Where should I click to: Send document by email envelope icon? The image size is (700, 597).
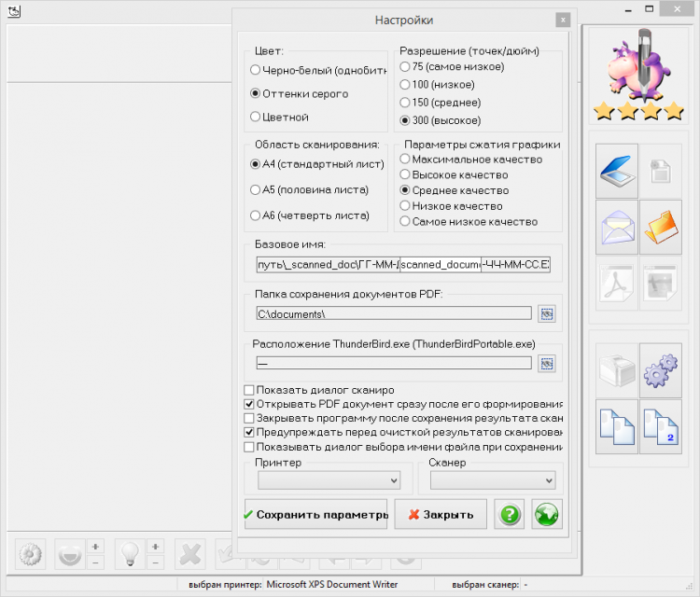point(617,227)
